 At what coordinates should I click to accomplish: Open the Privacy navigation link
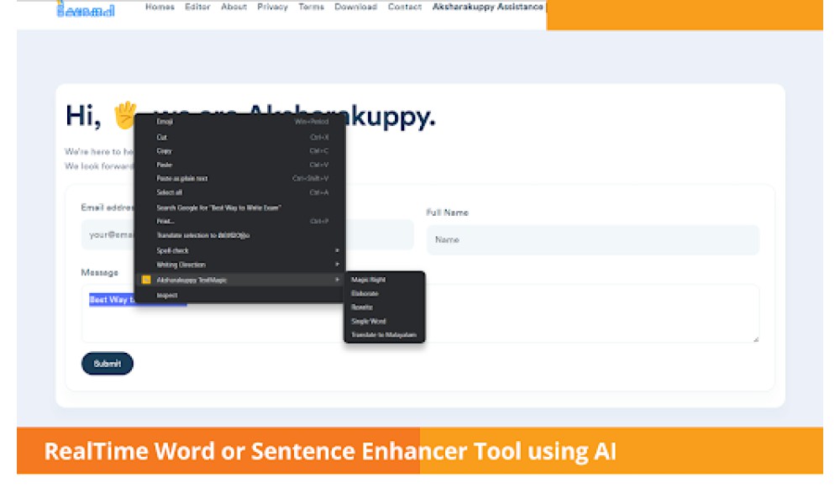(x=272, y=7)
